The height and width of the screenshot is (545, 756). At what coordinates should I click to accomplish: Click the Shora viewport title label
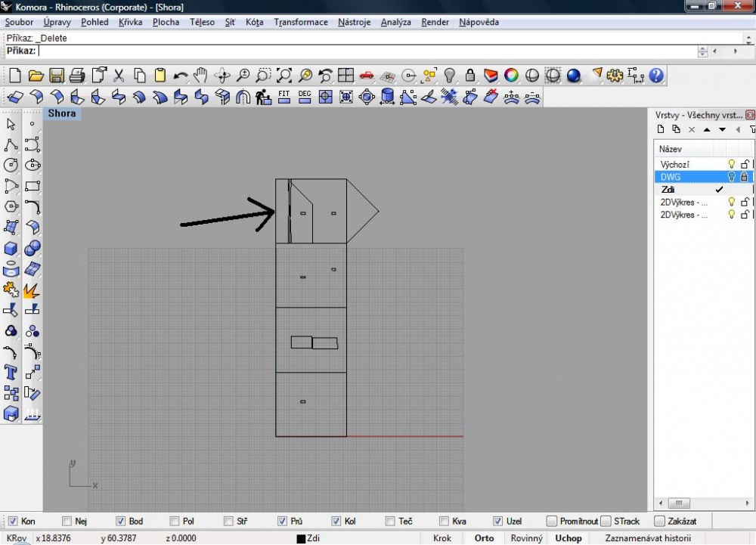pos(62,113)
